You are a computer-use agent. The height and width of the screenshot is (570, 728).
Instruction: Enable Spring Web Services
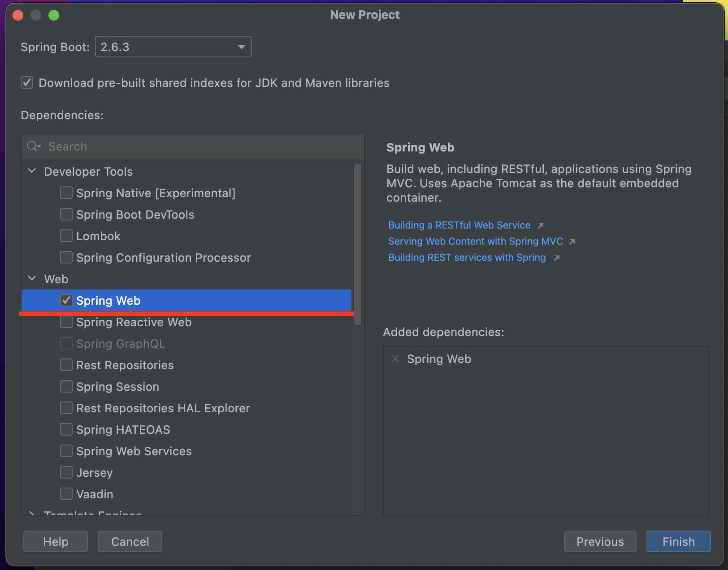(x=66, y=451)
